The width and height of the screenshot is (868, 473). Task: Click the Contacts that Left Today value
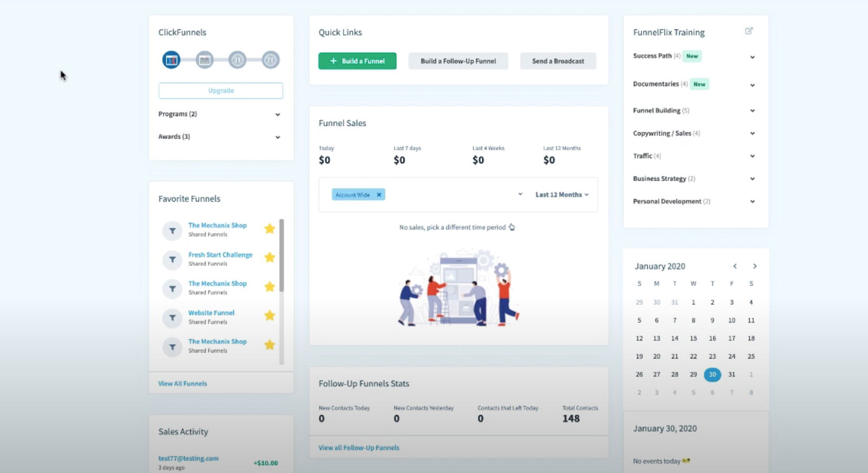pyautogui.click(x=481, y=419)
